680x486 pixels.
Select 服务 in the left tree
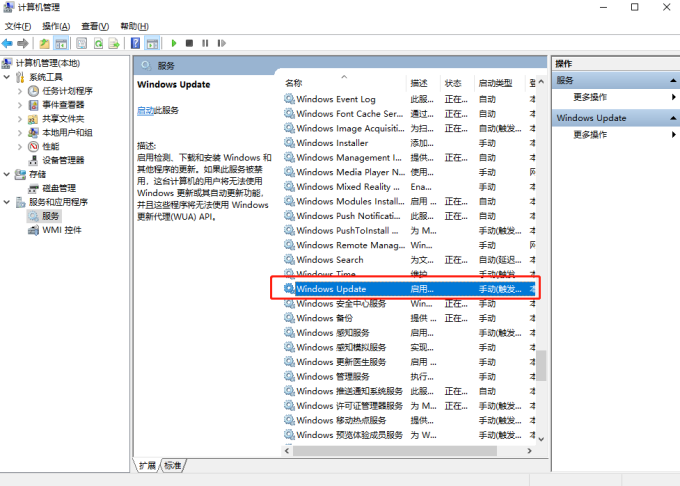[50, 216]
